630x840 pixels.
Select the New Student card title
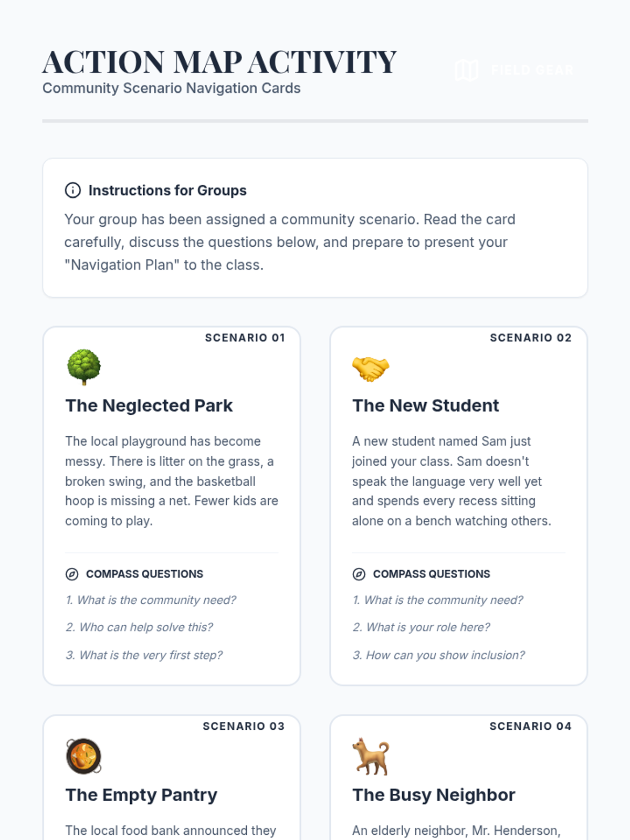pyautogui.click(x=426, y=405)
